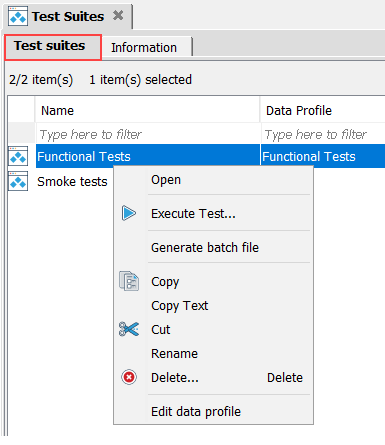385x445 pixels.
Task: Sort by the Name column header
Action: point(147,110)
